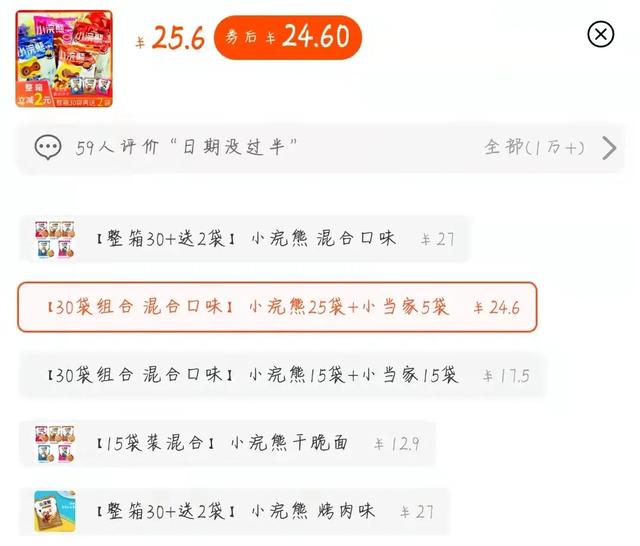Click thumbnail icon of 混合口味 box option
The height and width of the screenshot is (546, 640).
coord(55,239)
